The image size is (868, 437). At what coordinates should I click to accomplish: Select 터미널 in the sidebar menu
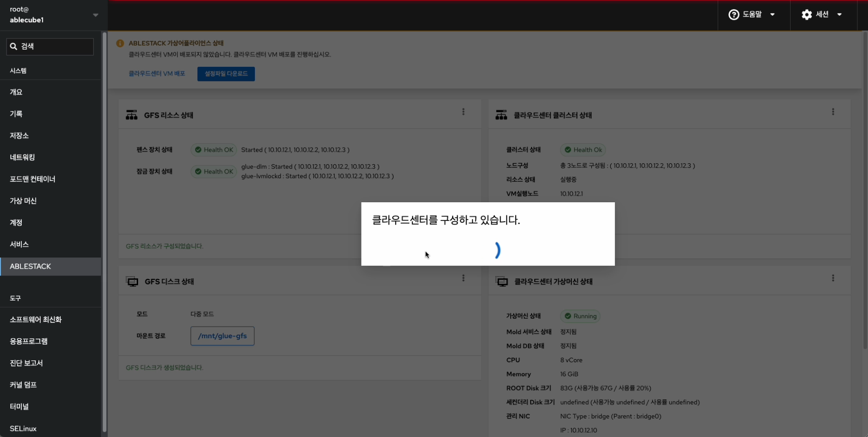(19, 406)
